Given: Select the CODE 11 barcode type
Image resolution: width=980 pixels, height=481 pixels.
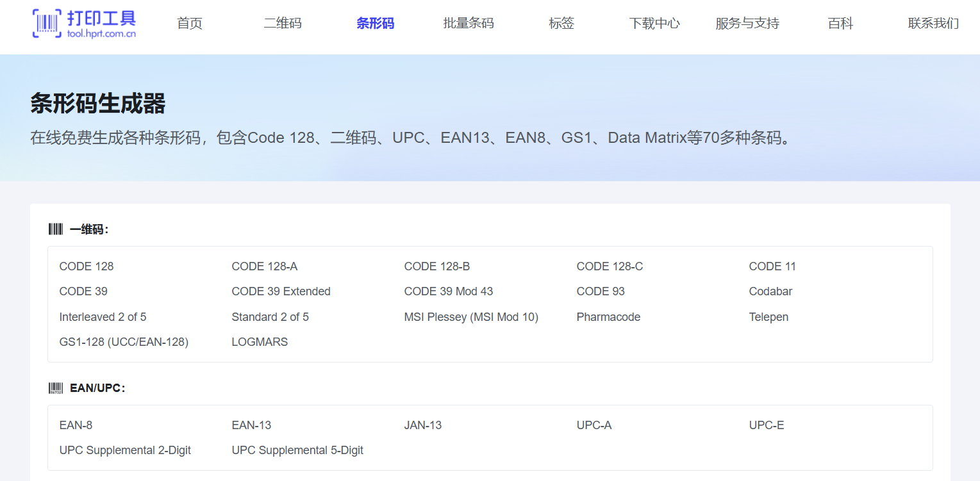Looking at the screenshot, I should coord(772,266).
